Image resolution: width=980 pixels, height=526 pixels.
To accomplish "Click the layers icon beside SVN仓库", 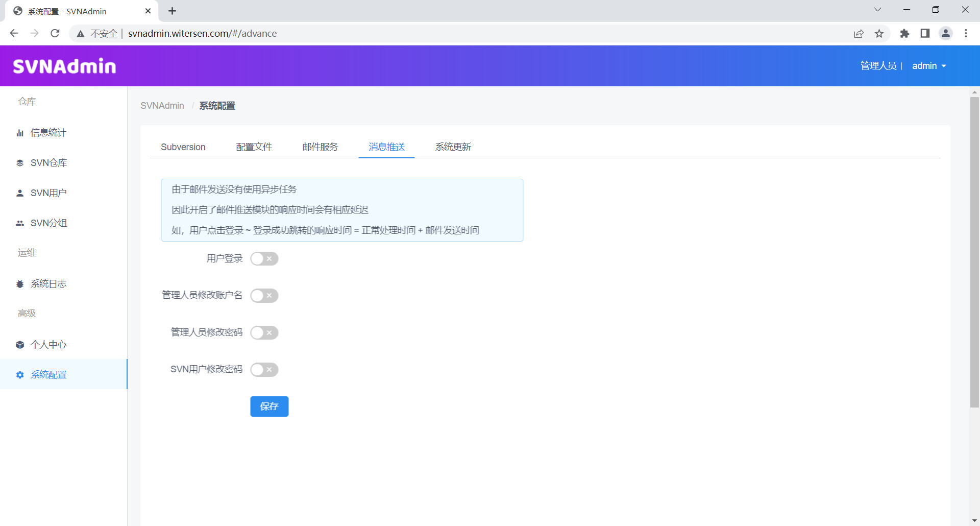I will coord(20,163).
